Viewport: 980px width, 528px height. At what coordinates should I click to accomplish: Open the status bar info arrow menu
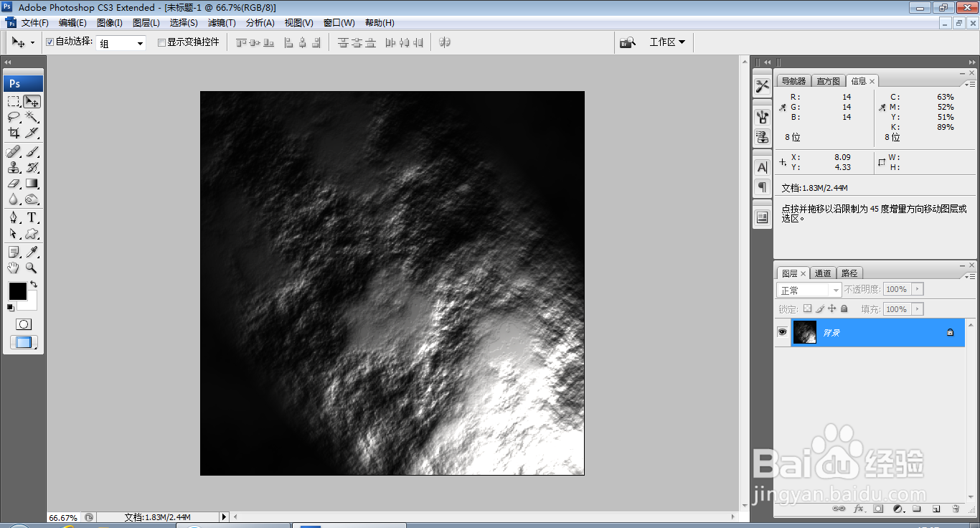pyautogui.click(x=224, y=517)
